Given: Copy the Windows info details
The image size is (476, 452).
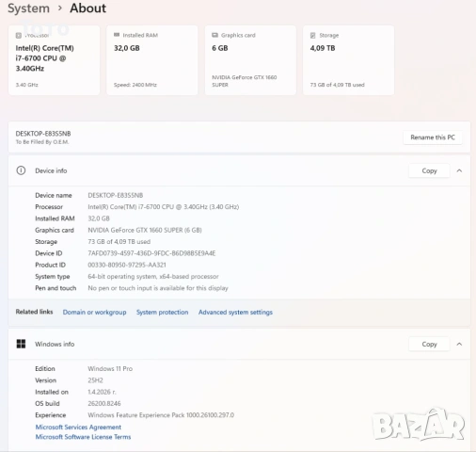Looking at the screenshot, I should click(x=429, y=345).
